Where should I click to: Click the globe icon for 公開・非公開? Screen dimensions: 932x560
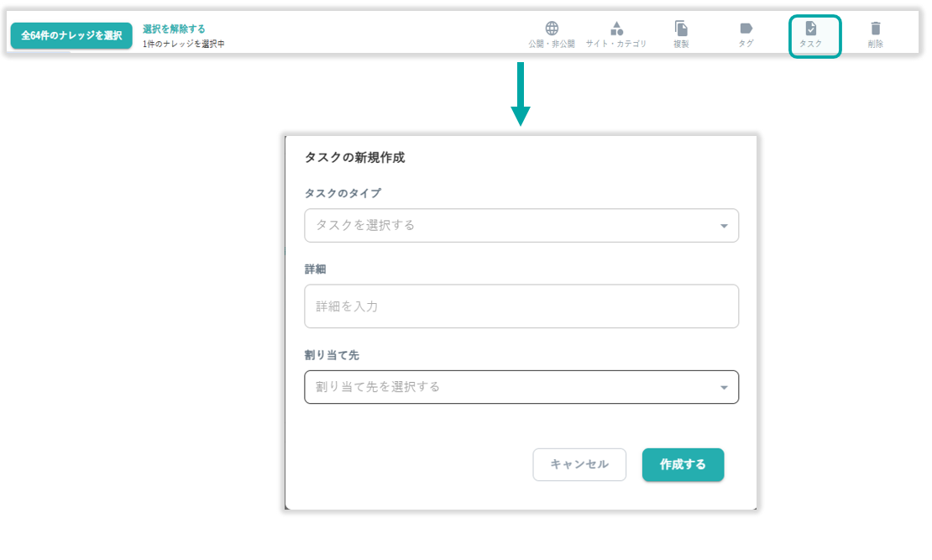552,29
